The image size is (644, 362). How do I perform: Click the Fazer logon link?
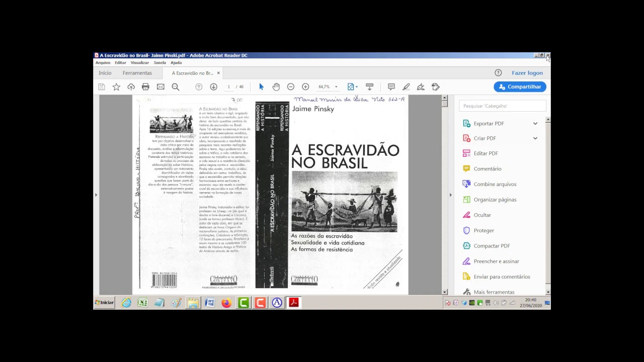pyautogui.click(x=527, y=73)
